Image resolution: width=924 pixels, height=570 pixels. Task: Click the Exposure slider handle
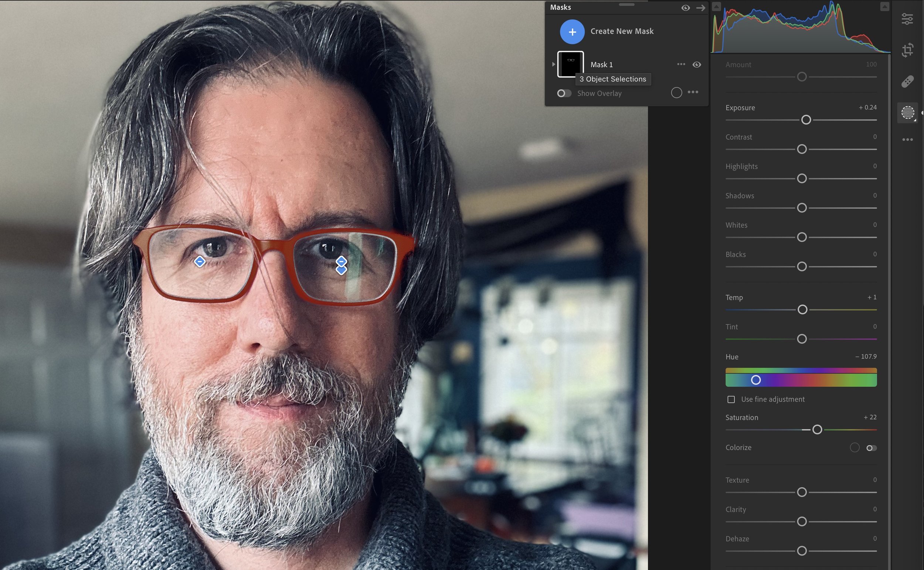tap(806, 120)
